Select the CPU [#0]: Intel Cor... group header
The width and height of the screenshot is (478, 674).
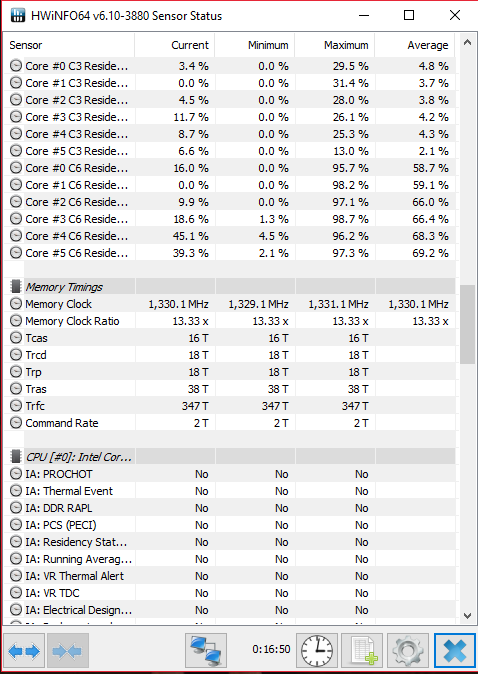[x=230, y=456]
